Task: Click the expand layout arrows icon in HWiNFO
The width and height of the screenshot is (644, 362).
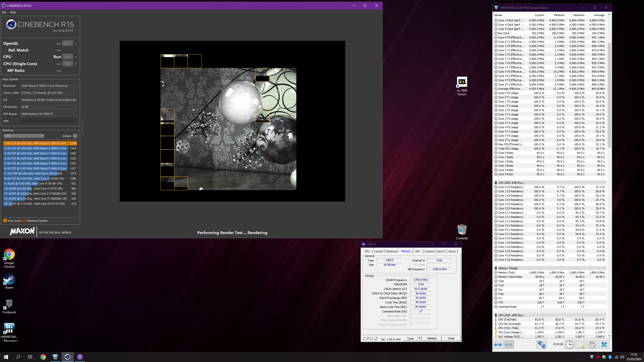Action: (x=498, y=344)
